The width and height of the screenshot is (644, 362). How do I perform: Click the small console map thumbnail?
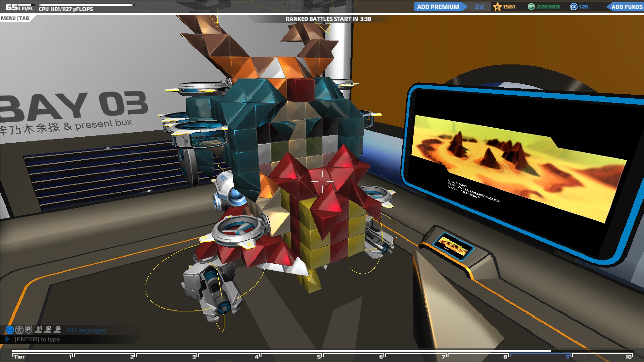[x=453, y=246]
